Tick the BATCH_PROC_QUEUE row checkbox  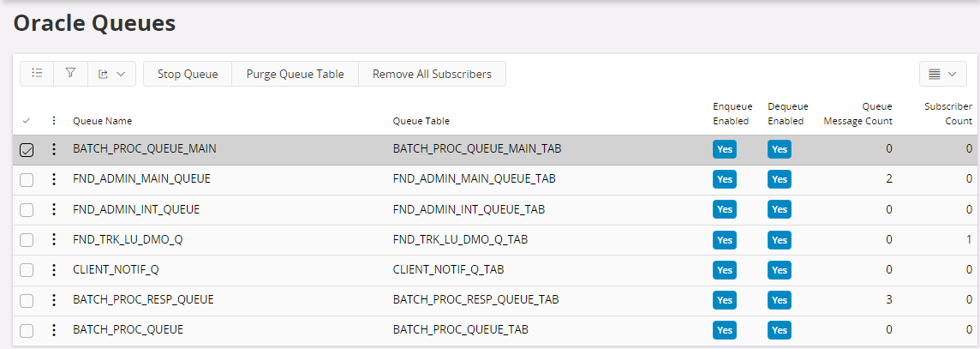coord(27,330)
